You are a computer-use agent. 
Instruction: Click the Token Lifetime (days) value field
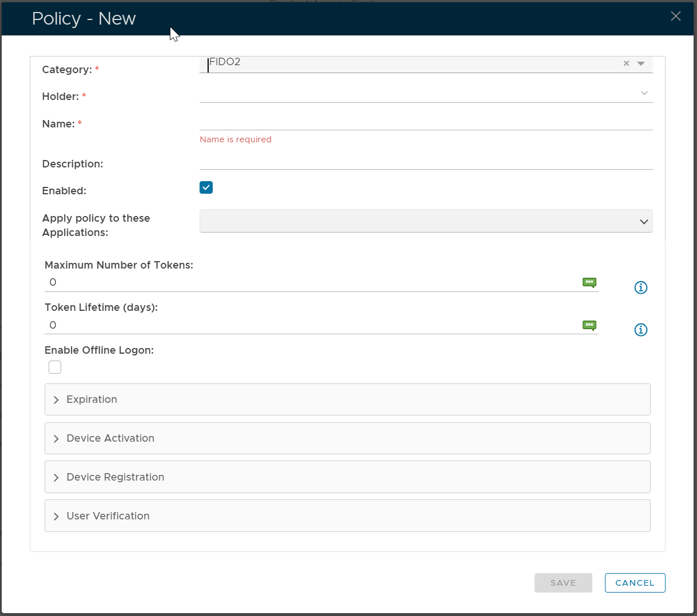click(x=312, y=325)
